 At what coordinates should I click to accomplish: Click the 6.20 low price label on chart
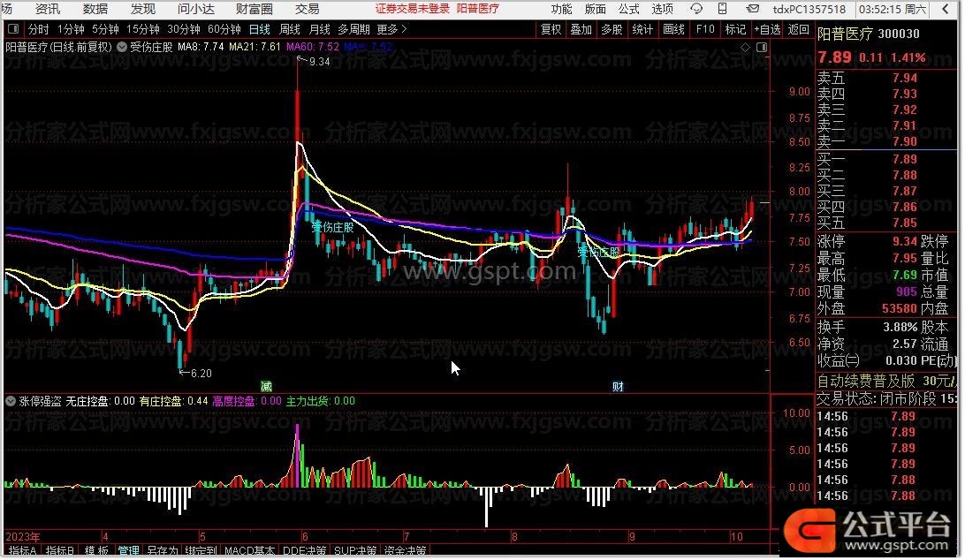pyautogui.click(x=200, y=373)
